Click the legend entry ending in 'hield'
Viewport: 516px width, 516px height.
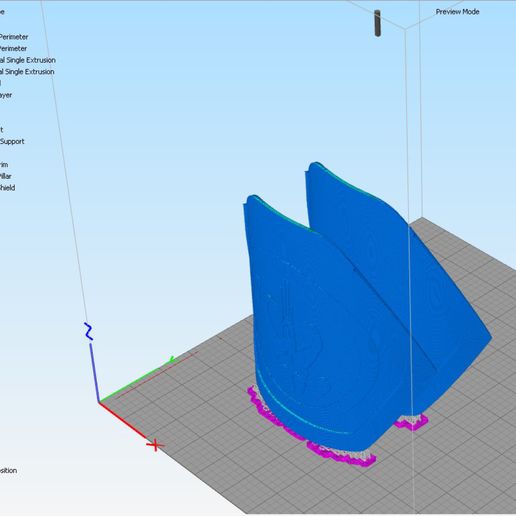(7, 188)
